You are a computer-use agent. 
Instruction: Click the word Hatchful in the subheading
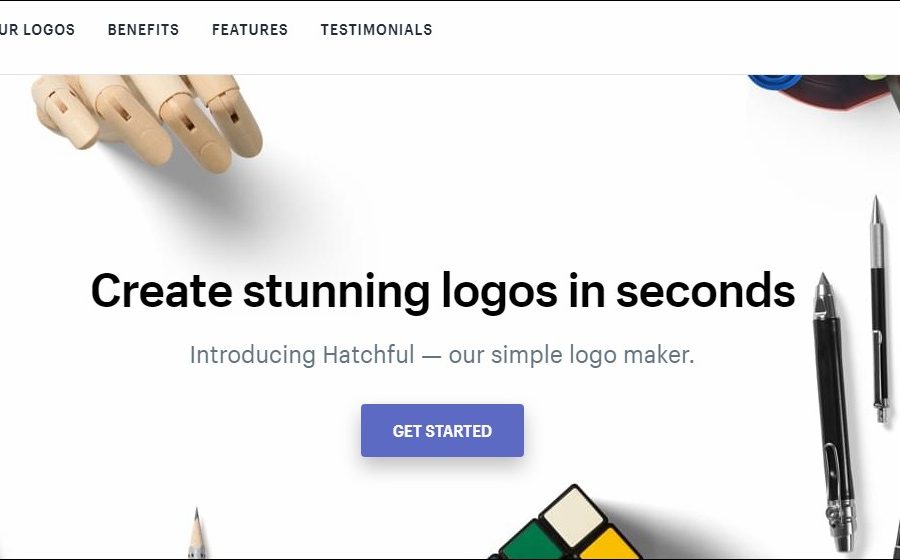[368, 355]
